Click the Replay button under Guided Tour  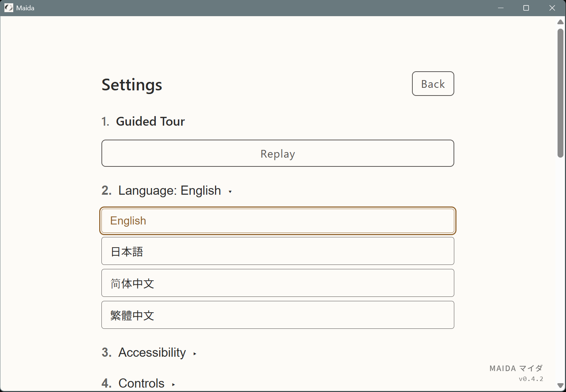tap(277, 153)
